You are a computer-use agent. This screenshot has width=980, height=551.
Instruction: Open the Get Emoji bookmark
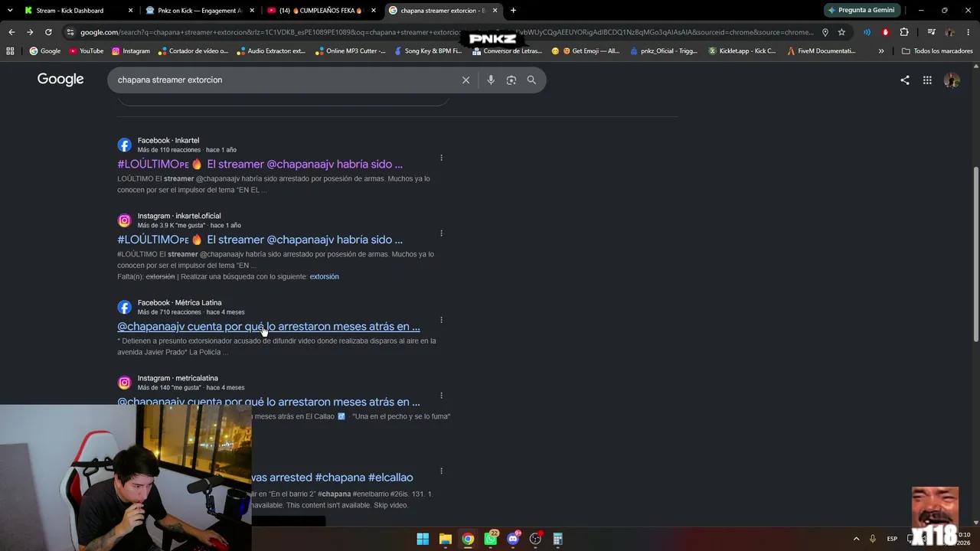pyautogui.click(x=586, y=51)
